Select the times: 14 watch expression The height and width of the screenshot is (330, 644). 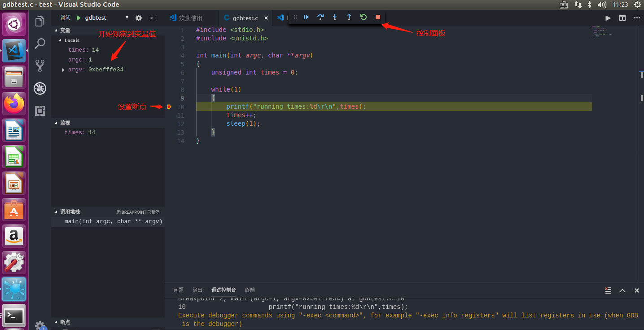coord(108,132)
